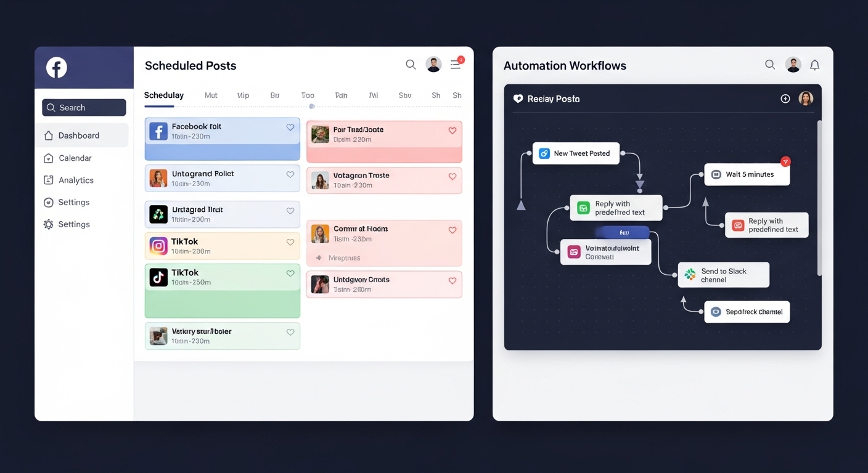Click the plus icon in the workflow canvas header

[x=785, y=99]
